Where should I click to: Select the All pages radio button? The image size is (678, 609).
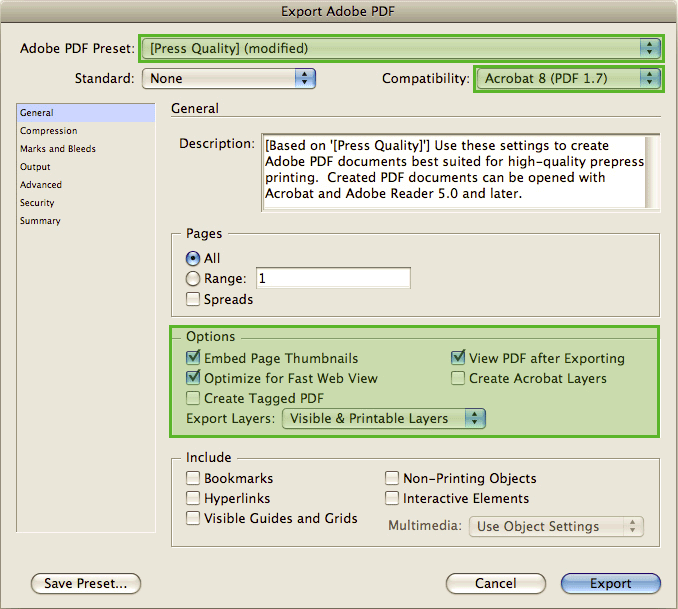tap(193, 258)
